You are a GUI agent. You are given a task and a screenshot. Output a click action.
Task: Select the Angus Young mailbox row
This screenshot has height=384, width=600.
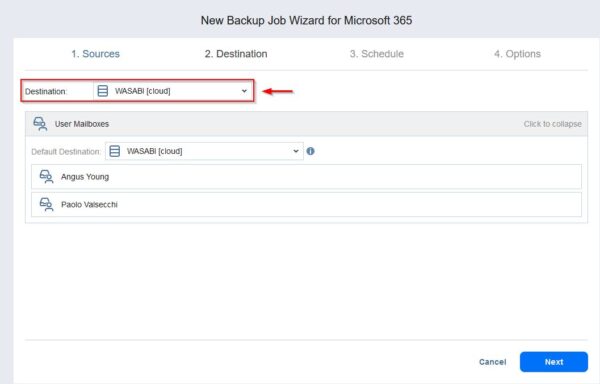point(306,177)
